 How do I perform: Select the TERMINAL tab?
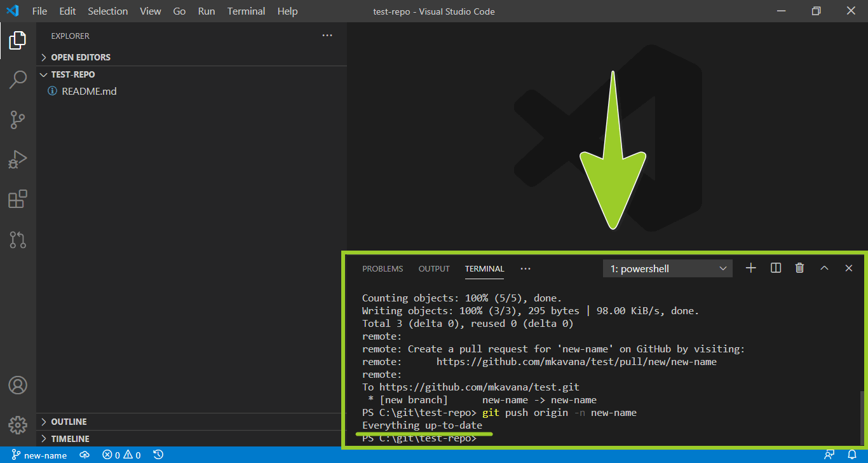coord(484,269)
